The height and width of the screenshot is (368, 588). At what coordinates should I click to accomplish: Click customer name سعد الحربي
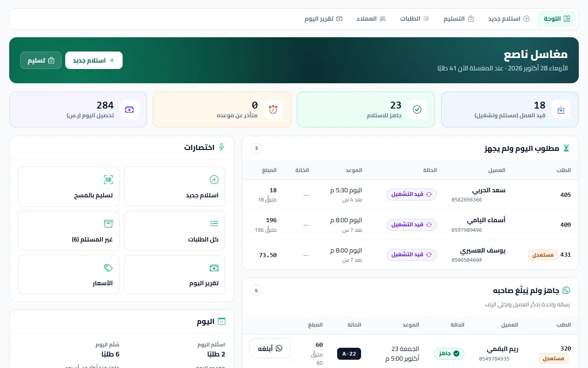pos(489,190)
